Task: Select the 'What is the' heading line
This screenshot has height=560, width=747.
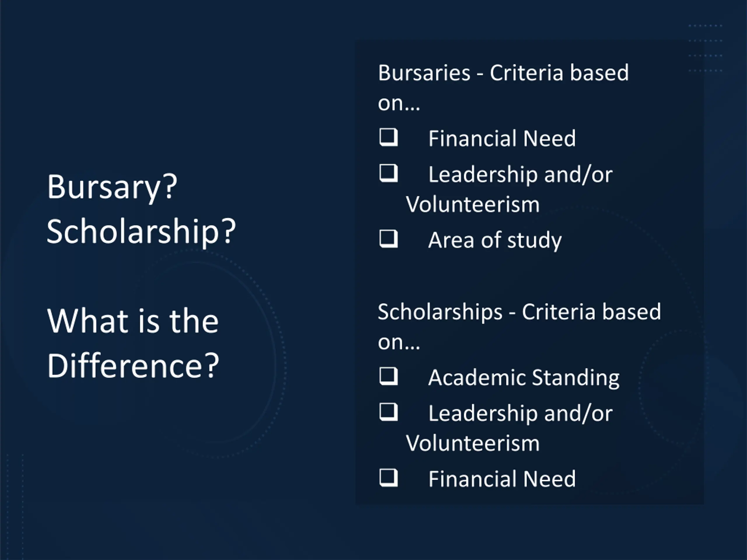Action: click(x=133, y=321)
